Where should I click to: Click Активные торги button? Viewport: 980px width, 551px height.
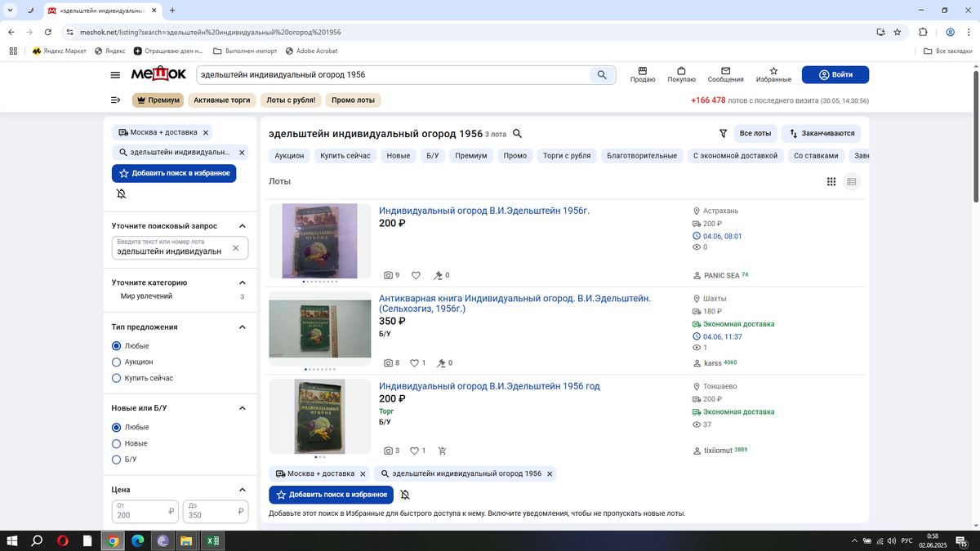point(221,100)
